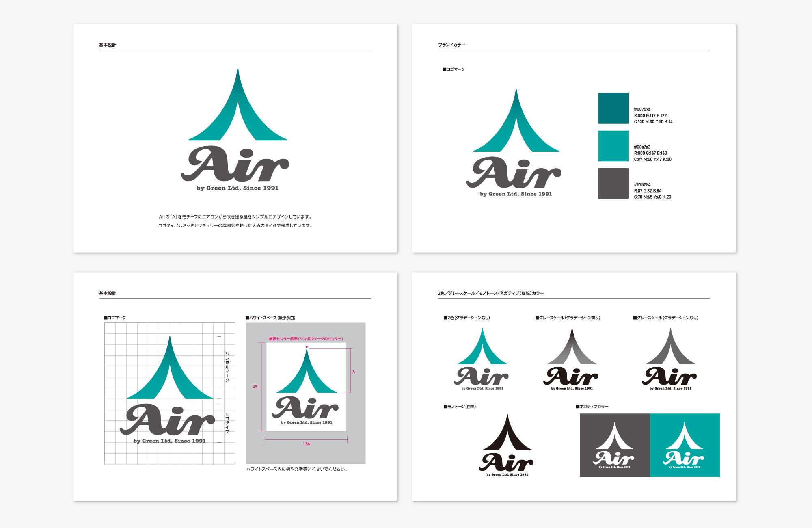Click the '■モノトーン(白黒)' label
The height and width of the screenshot is (528, 812).
click(460, 406)
